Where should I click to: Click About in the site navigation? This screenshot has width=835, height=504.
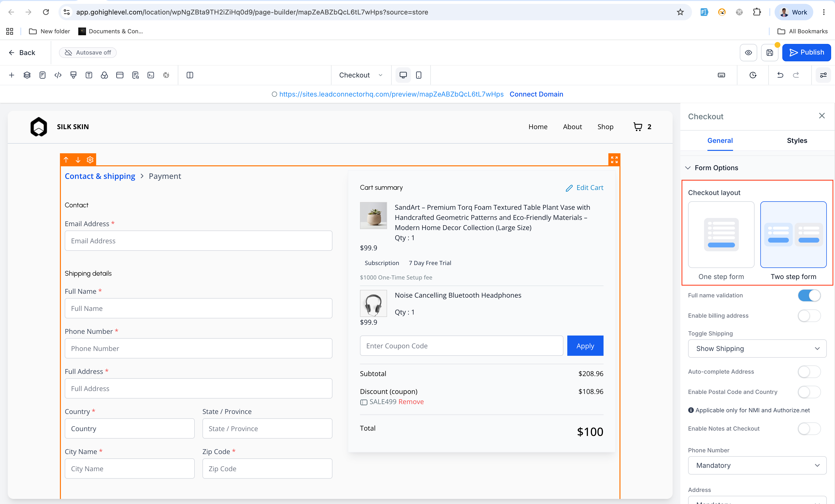click(572, 126)
